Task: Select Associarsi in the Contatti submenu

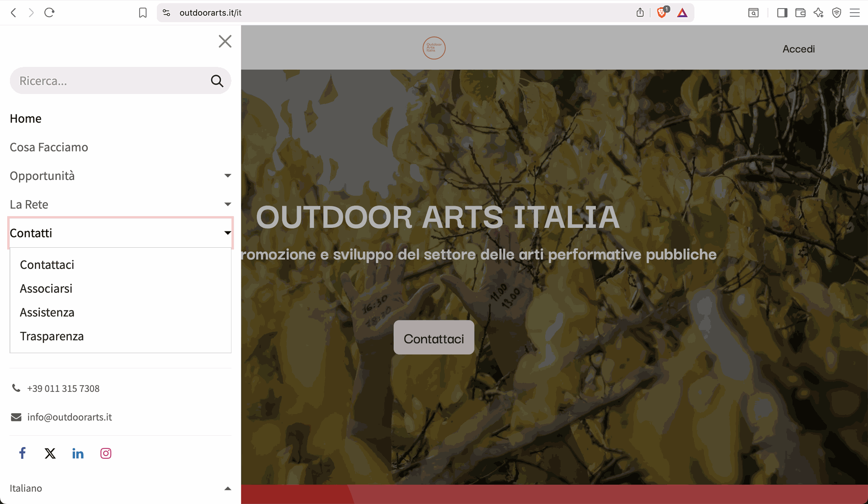Action: pos(46,288)
